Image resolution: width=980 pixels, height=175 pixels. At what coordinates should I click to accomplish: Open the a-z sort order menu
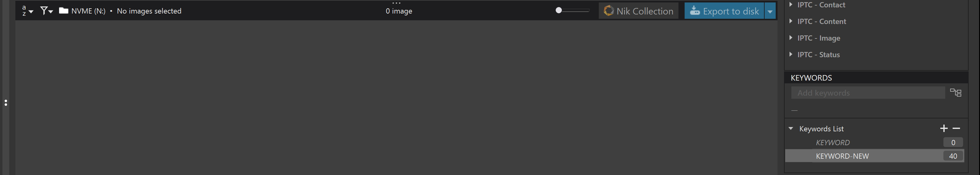click(27, 11)
